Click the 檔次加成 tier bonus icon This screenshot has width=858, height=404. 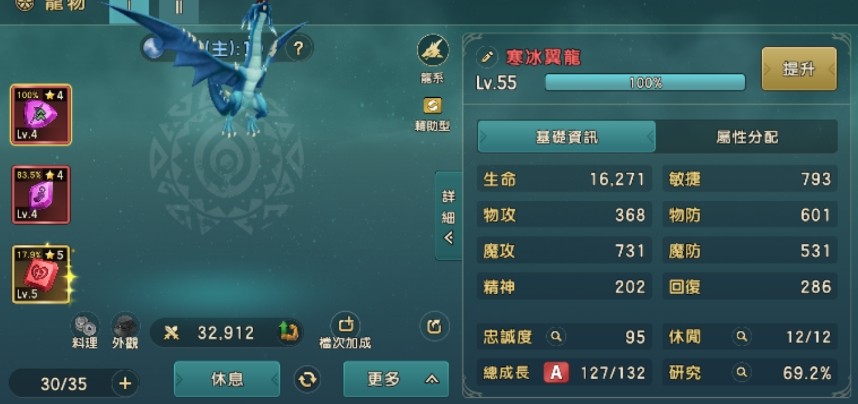pos(345,325)
